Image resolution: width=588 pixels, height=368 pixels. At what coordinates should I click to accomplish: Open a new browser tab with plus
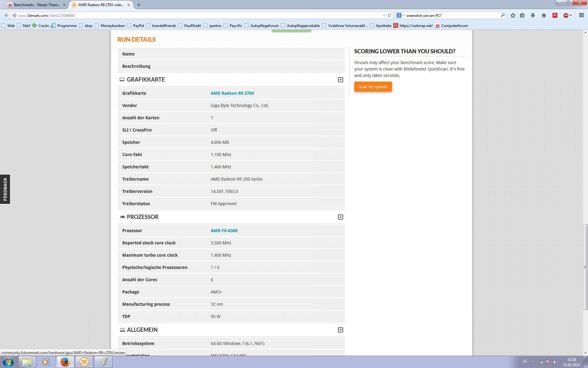click(x=139, y=5)
